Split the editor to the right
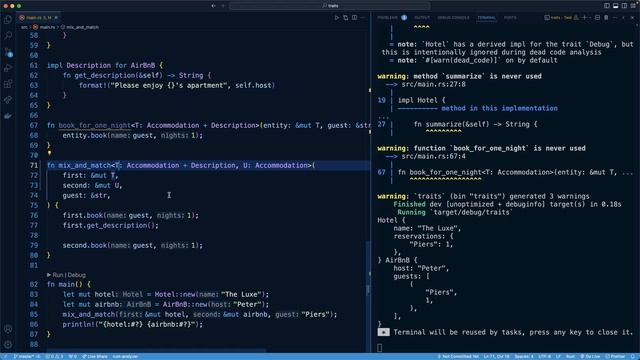Viewport: 640px width, 360px height. point(354,18)
